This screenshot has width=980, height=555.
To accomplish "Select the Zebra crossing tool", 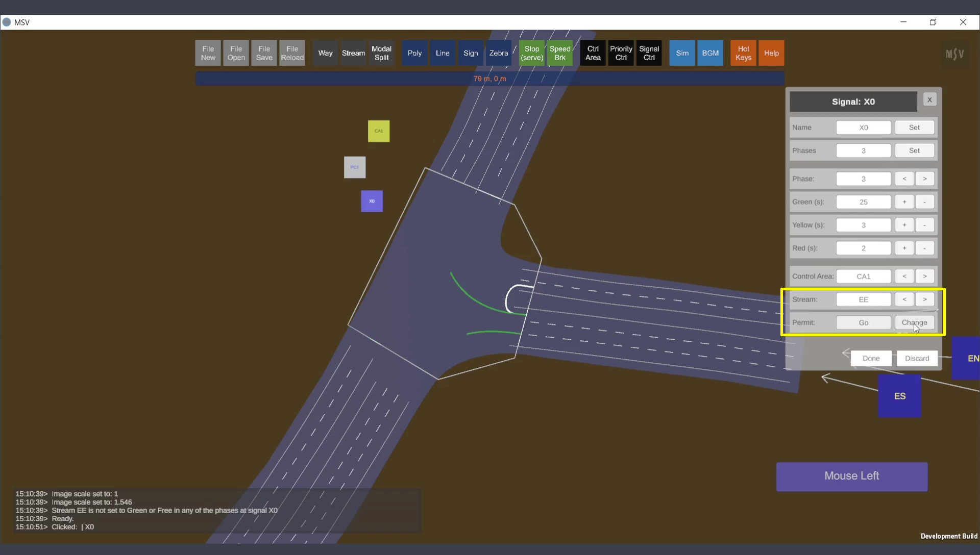I will (x=498, y=53).
